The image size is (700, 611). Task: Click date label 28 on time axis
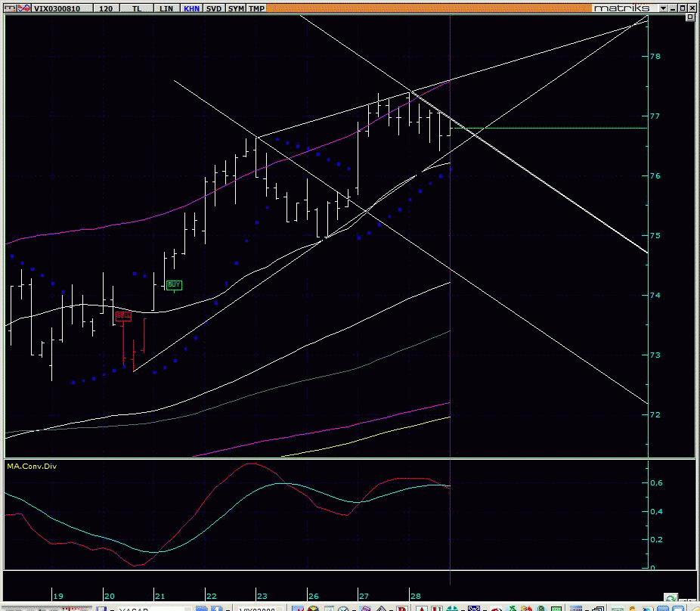pos(415,596)
